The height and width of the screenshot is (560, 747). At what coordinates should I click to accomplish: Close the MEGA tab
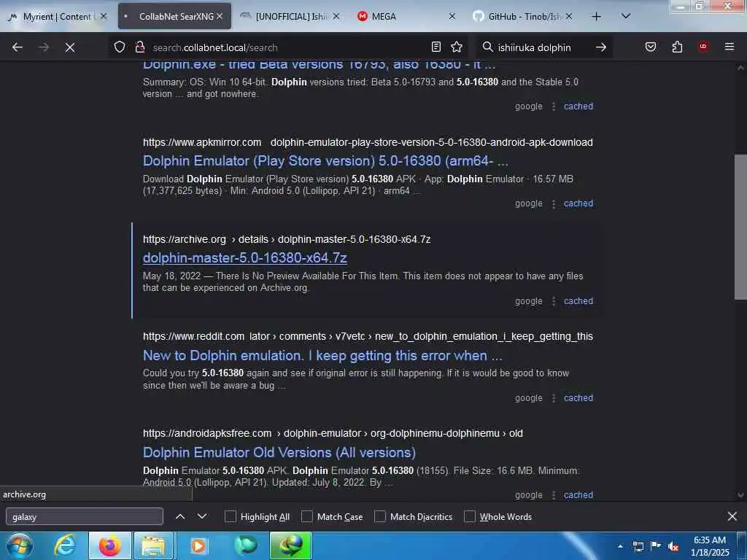tap(452, 16)
